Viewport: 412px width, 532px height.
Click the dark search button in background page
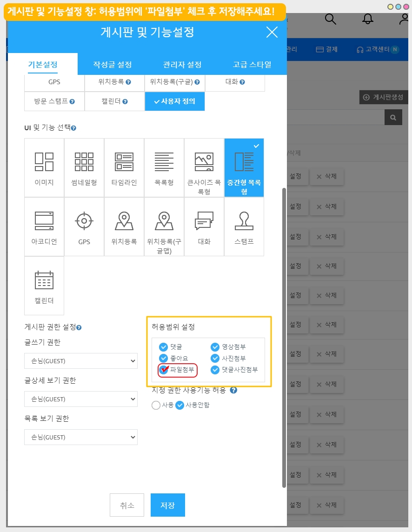(393, 117)
